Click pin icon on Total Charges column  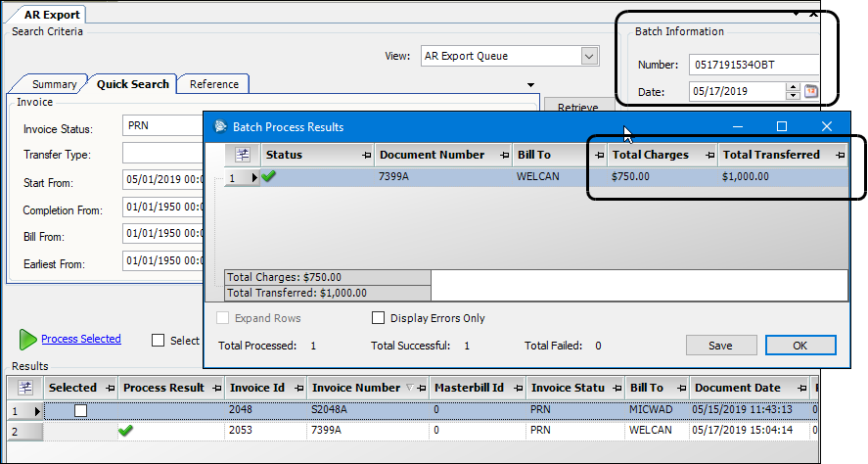[x=708, y=155]
